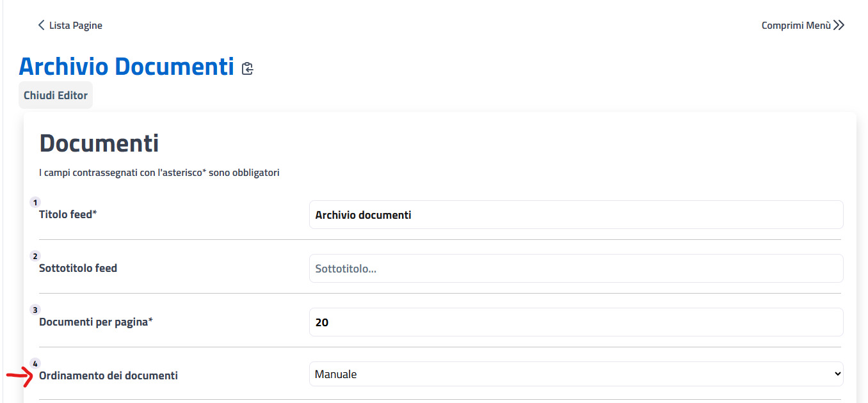Viewport: 868px width, 403px height.
Task: Focus the Titolo feed text field
Action: [575, 215]
